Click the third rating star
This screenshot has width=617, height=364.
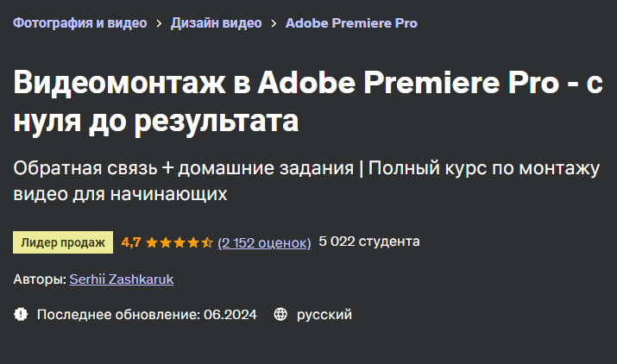click(x=179, y=242)
